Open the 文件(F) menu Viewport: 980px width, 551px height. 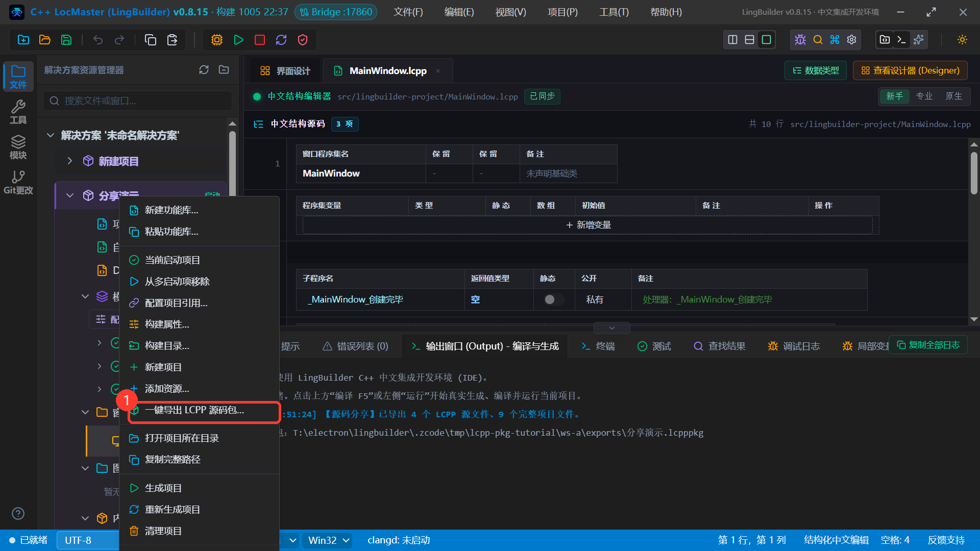408,12
